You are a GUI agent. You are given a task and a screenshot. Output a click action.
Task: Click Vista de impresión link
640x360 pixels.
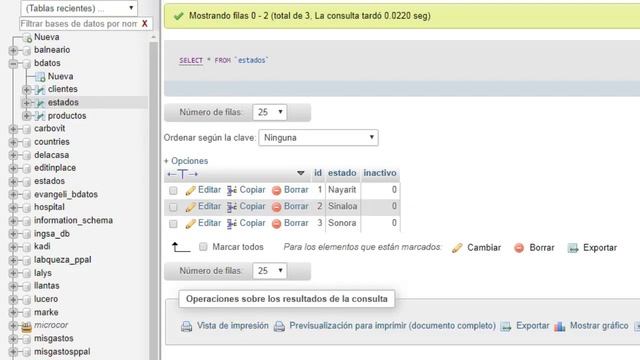pyautogui.click(x=233, y=326)
